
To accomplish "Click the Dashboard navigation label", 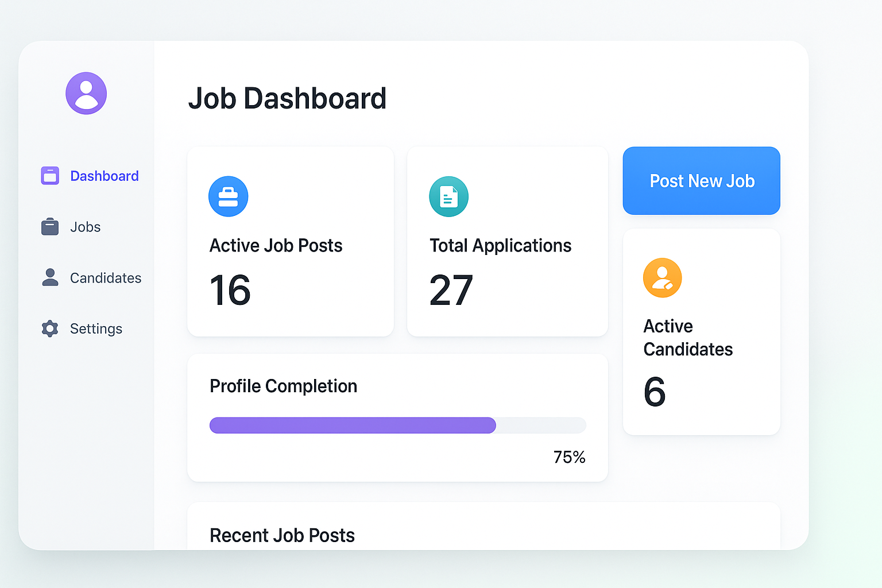I will click(x=105, y=176).
